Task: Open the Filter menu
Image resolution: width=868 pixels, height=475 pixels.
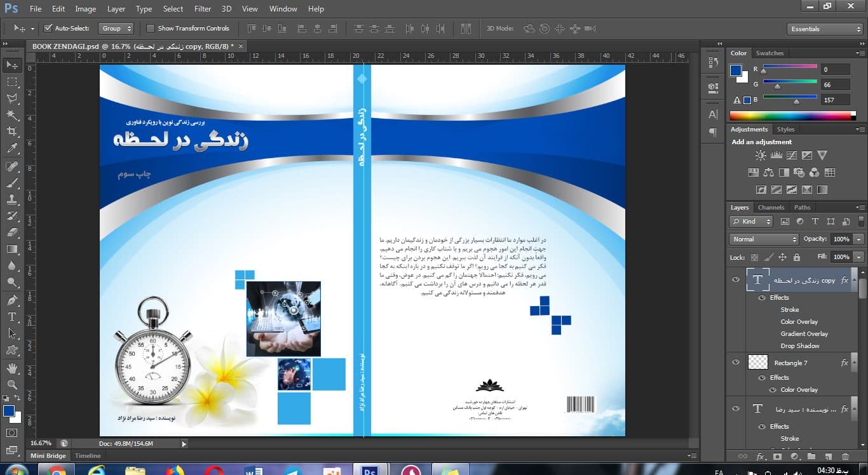Action: click(203, 9)
